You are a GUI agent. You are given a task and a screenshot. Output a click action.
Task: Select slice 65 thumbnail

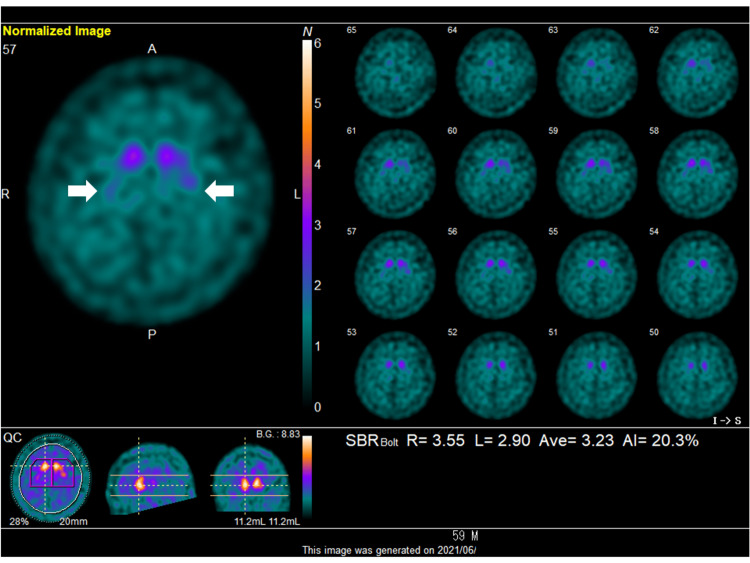coord(395,72)
